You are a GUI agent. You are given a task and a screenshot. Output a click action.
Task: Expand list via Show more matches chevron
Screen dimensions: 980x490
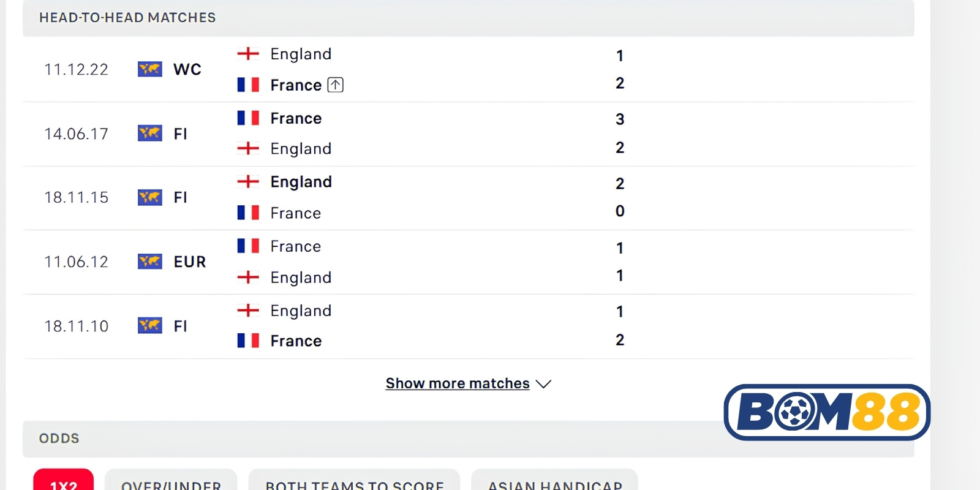pyautogui.click(x=543, y=384)
